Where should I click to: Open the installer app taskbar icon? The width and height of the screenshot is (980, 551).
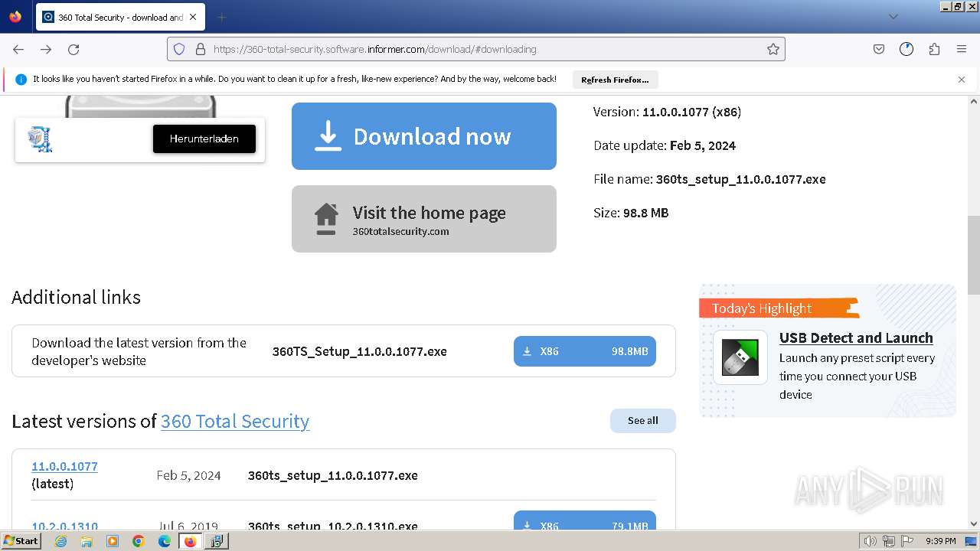(217, 541)
